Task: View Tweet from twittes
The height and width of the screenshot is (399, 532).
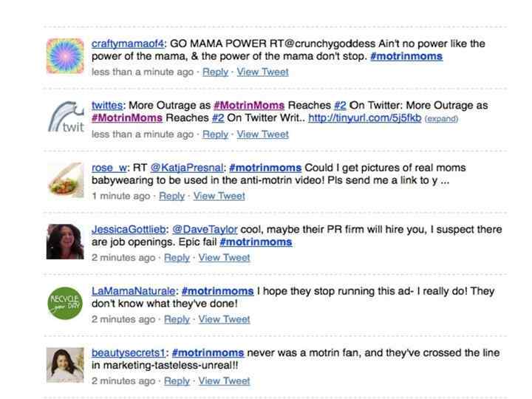Action: coord(262,134)
